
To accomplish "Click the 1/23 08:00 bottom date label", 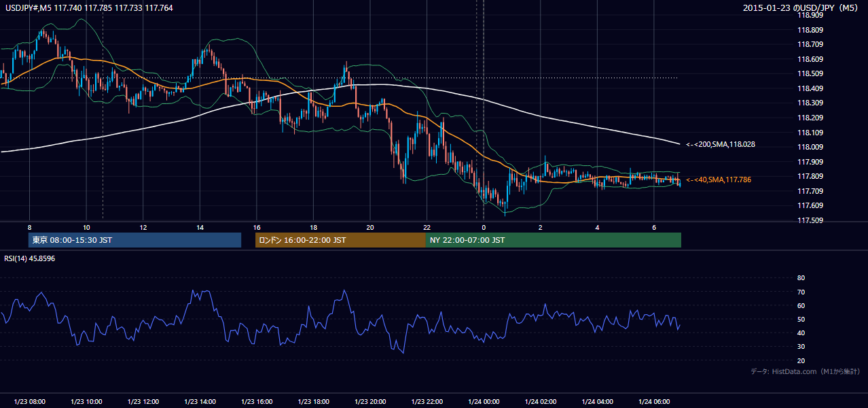I will click(x=29, y=402).
